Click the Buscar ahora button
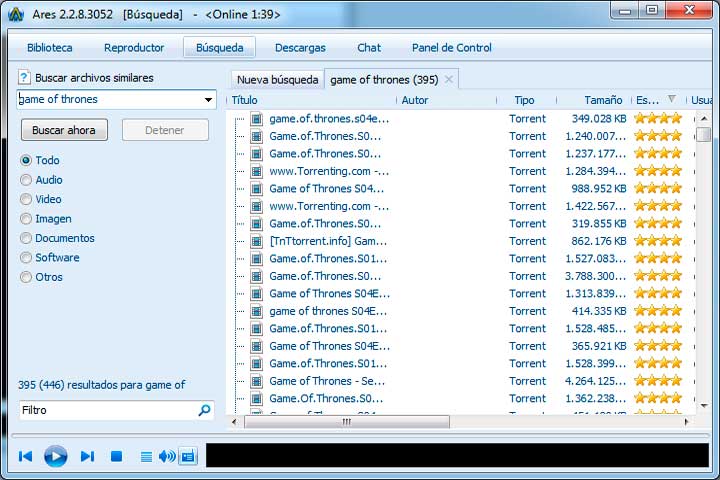The width and height of the screenshot is (720, 480). tap(64, 130)
